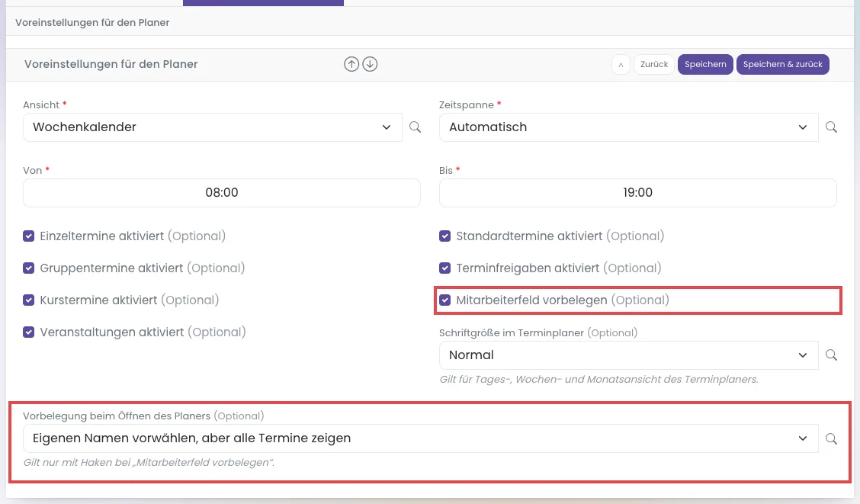Click the search icon beside Schriftgröße dropdown
The width and height of the screenshot is (860, 504).
[x=832, y=355]
